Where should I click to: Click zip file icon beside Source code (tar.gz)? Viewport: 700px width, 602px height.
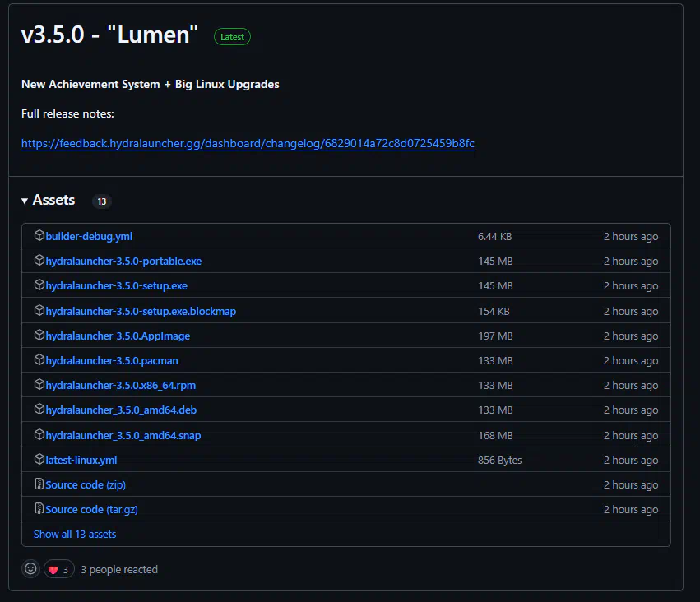[39, 508]
